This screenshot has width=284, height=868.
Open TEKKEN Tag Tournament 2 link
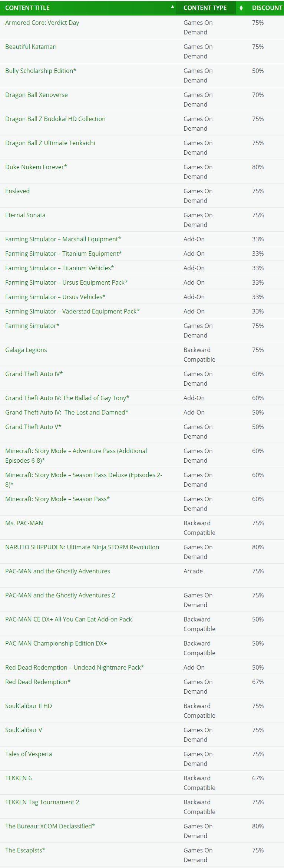pyautogui.click(x=42, y=802)
